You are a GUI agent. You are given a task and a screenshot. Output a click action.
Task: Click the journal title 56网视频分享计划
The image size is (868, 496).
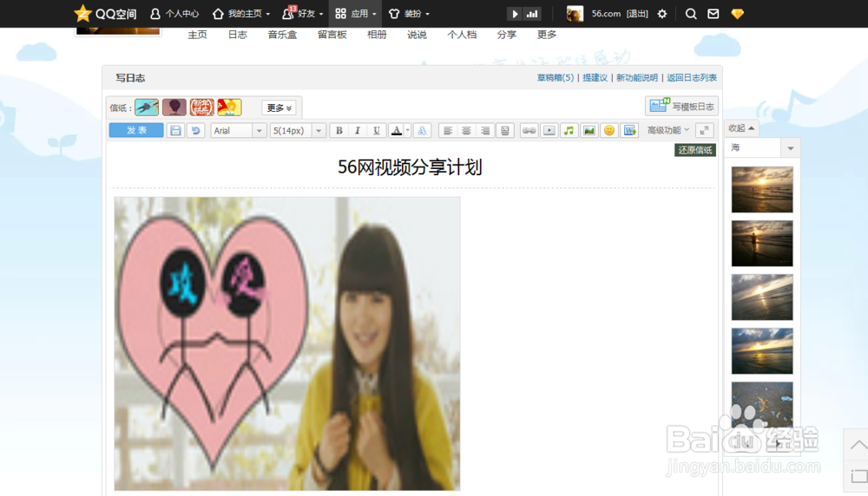[411, 167]
